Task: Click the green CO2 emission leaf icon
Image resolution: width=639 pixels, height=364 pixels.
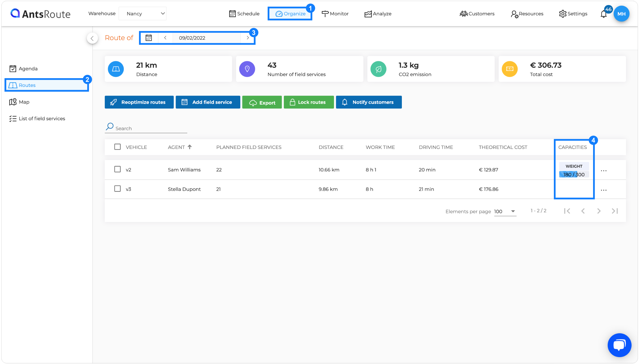Action: pos(379,69)
